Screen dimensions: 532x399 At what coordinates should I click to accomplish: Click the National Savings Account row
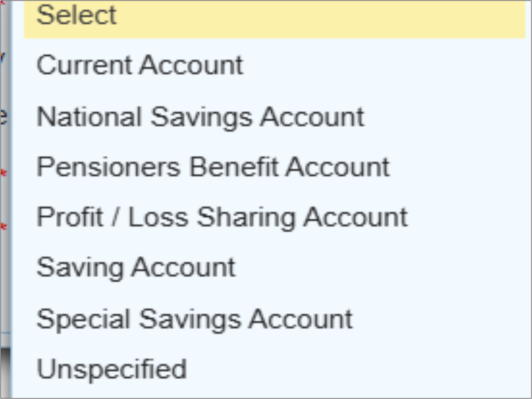[x=201, y=116]
